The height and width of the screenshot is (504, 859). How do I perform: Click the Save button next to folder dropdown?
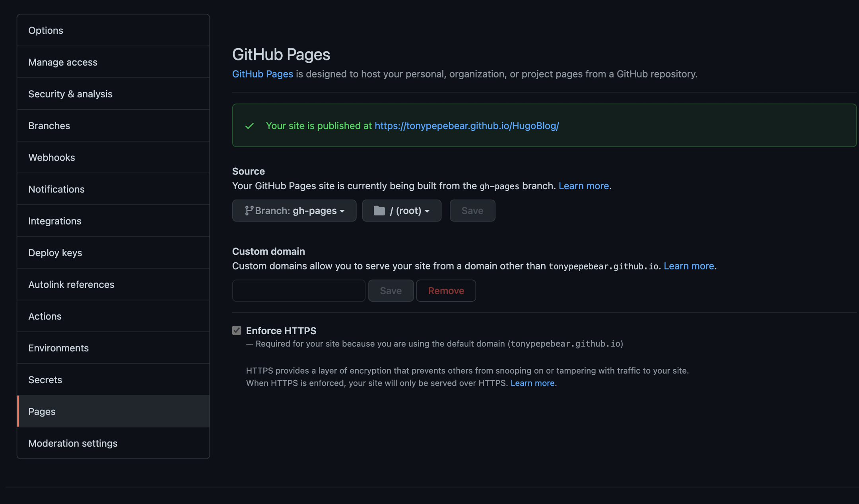472,211
